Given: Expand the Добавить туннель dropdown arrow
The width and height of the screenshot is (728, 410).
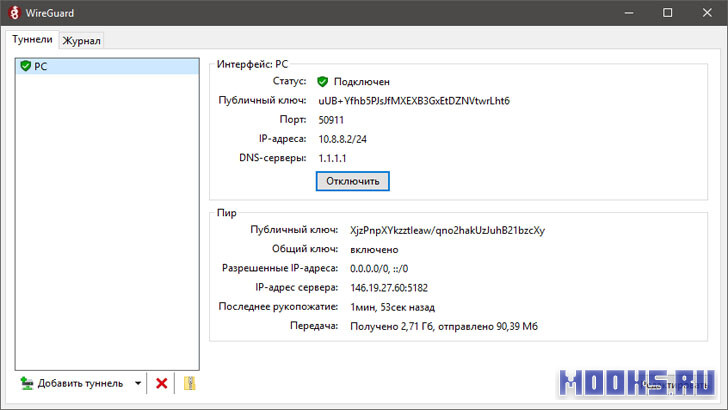Looking at the screenshot, I should point(138,384).
